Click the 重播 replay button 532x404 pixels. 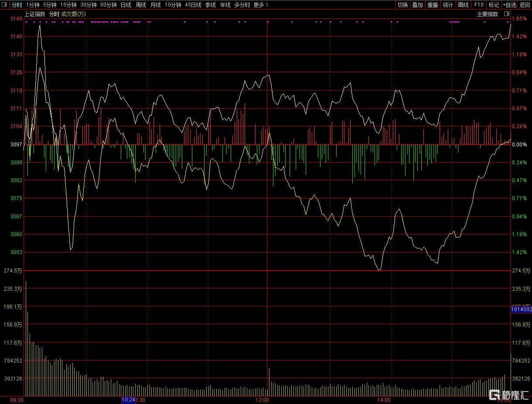click(433, 5)
